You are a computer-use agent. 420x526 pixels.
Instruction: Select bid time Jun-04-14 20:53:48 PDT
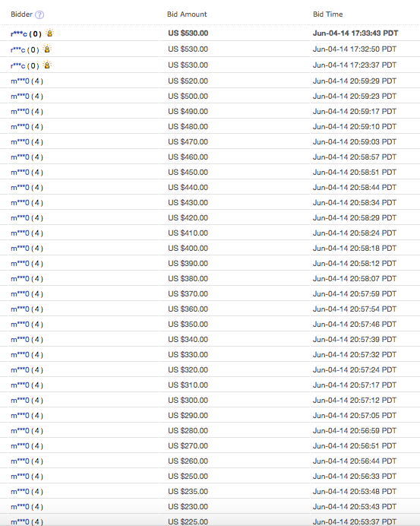tap(355, 492)
